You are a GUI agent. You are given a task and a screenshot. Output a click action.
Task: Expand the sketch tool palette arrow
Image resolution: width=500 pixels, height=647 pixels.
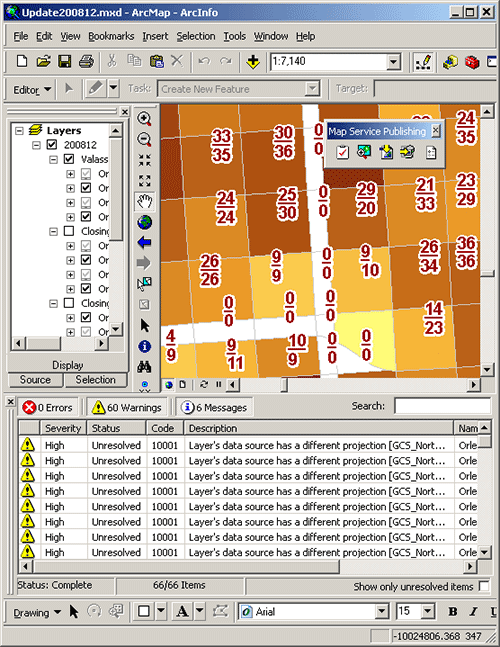(x=113, y=88)
